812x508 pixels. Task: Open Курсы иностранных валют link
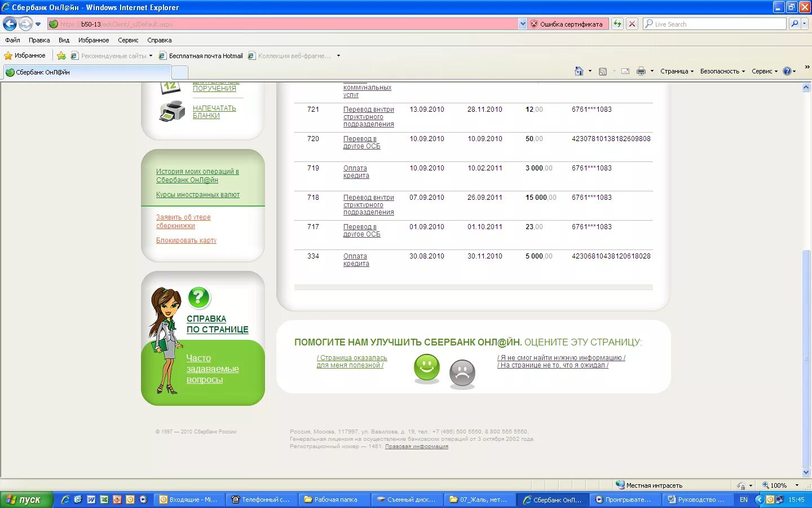tap(198, 195)
